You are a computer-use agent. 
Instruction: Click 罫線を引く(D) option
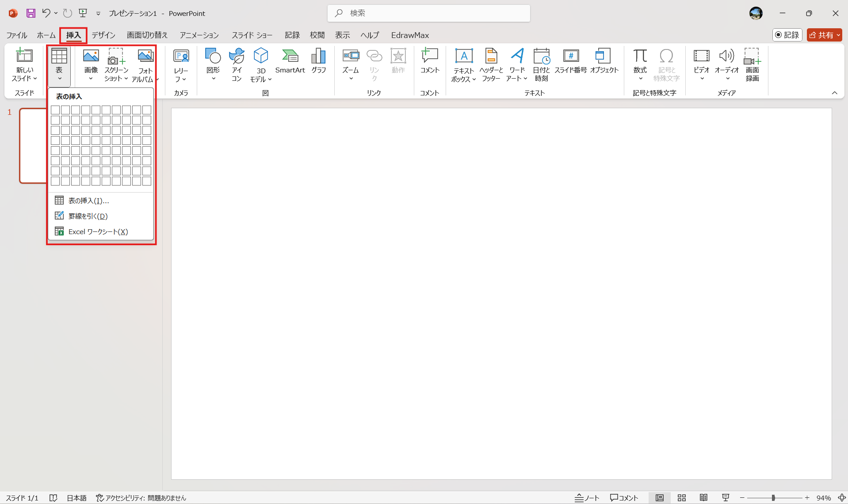click(88, 216)
